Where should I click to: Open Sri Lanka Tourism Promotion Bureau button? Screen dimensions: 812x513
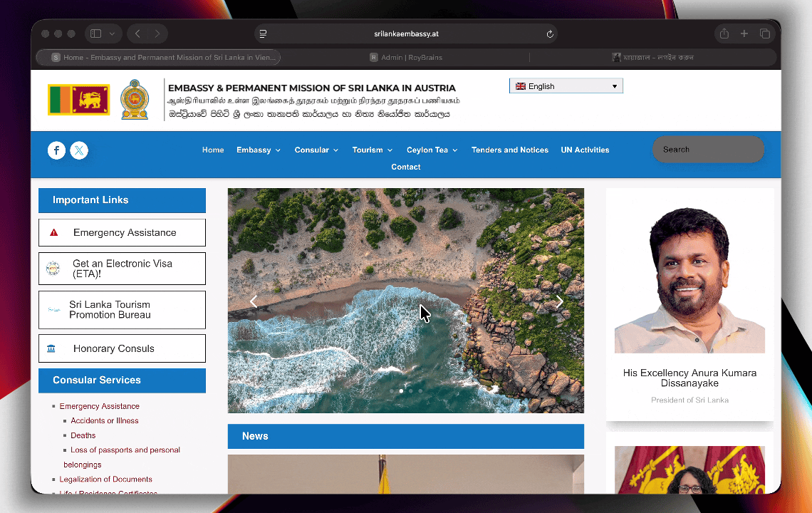click(123, 310)
